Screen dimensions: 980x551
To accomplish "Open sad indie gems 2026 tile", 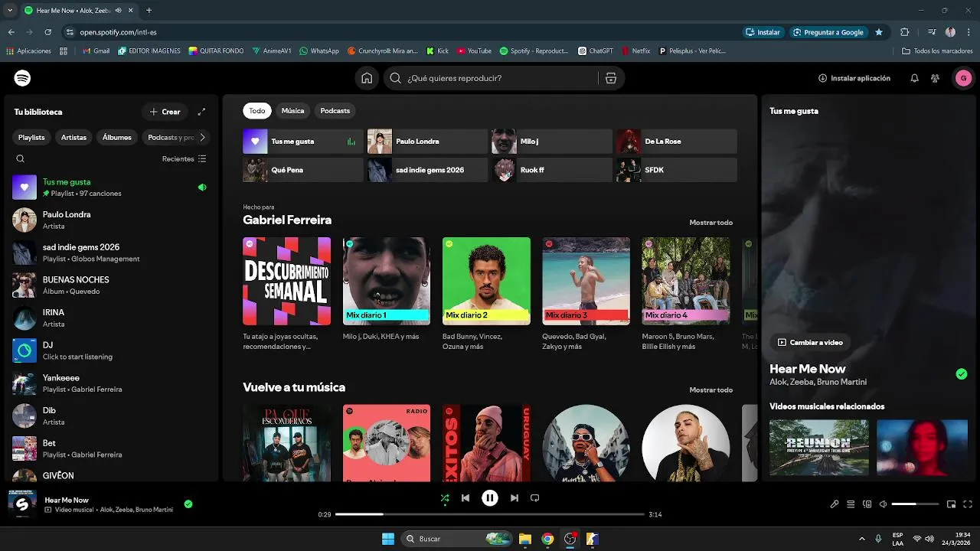I will point(427,170).
